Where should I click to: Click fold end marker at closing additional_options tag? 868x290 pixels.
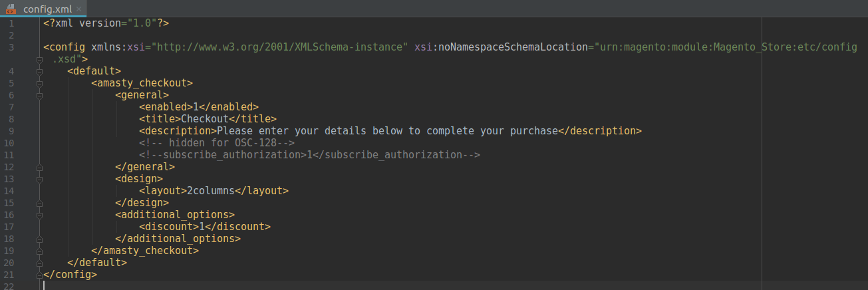click(x=39, y=239)
